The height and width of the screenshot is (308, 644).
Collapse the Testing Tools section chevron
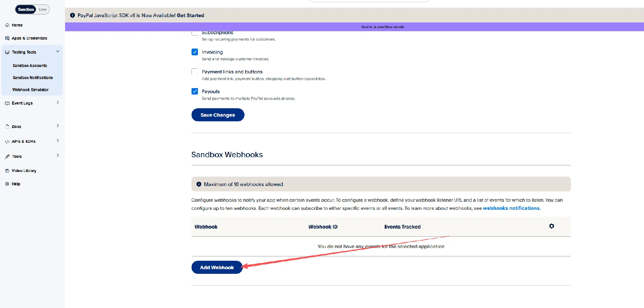tap(58, 52)
